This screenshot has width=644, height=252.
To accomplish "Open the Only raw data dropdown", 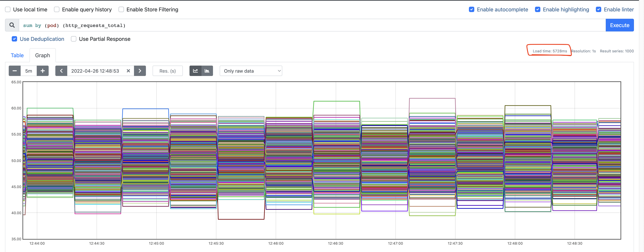I will click(251, 71).
